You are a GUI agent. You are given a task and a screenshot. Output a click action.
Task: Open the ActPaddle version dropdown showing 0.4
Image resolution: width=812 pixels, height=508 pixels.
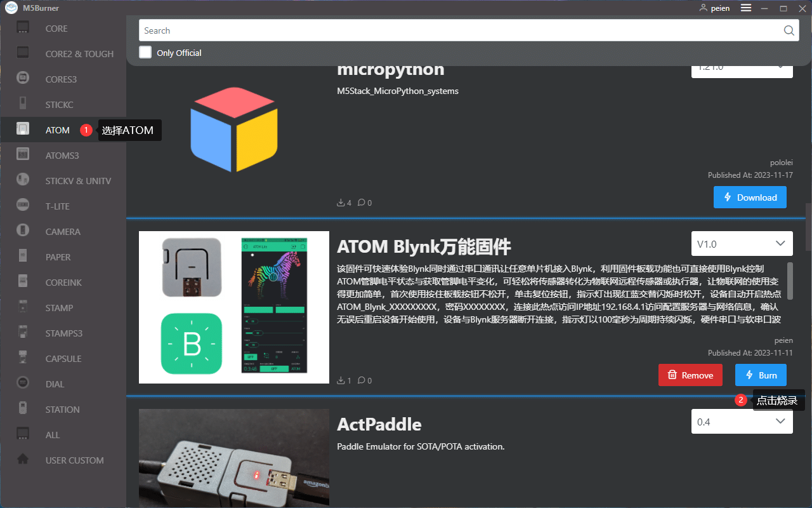tap(742, 421)
